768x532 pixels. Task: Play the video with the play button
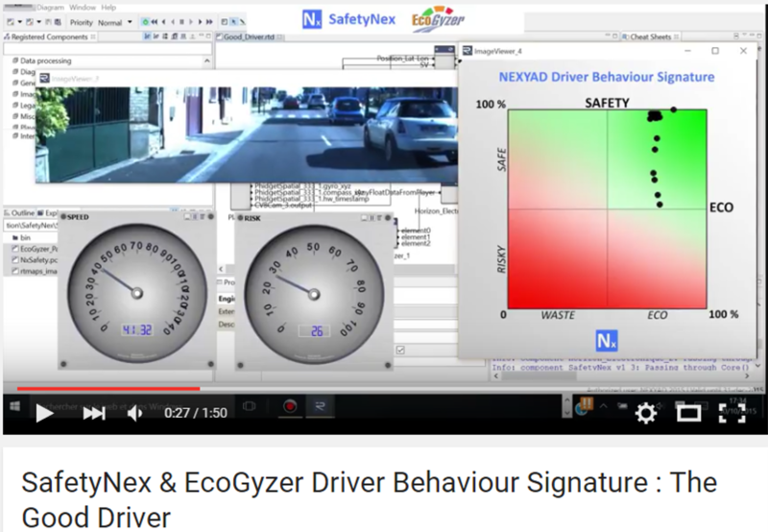point(44,414)
